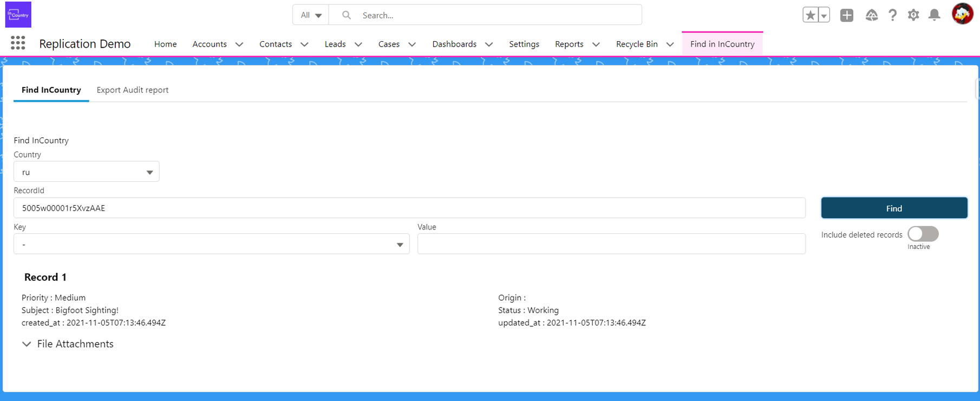980x401 pixels.
Task: Expand the Reports tab dropdown chevron
Action: [596, 44]
